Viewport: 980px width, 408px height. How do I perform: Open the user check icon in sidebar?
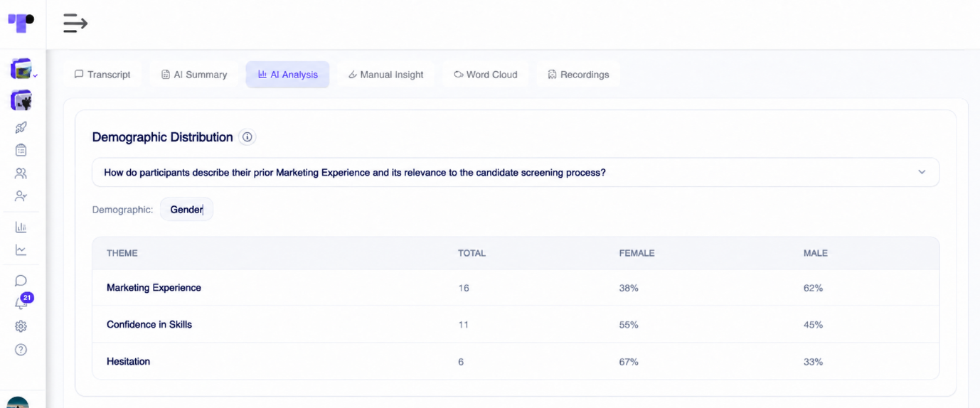click(x=21, y=195)
